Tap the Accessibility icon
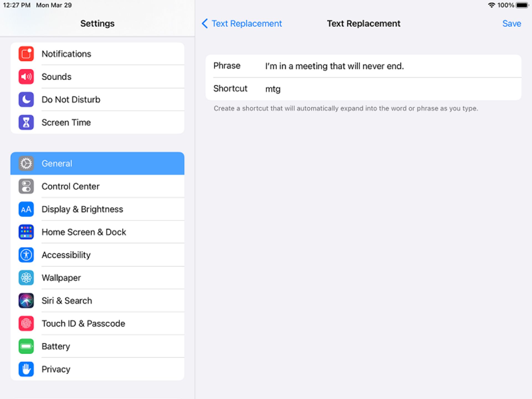The width and height of the screenshot is (532, 399). point(26,255)
